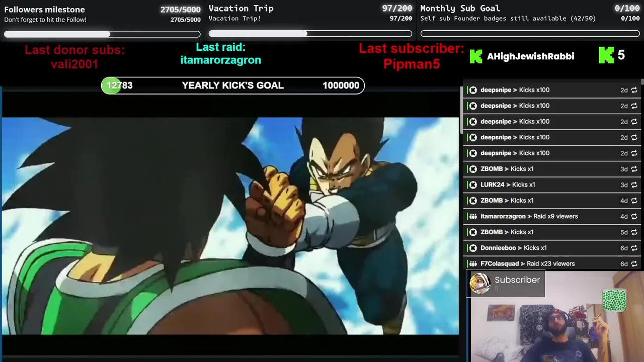The image size is (644, 362).
Task: Click the Dragon Ball video frame
Action: (x=230, y=226)
